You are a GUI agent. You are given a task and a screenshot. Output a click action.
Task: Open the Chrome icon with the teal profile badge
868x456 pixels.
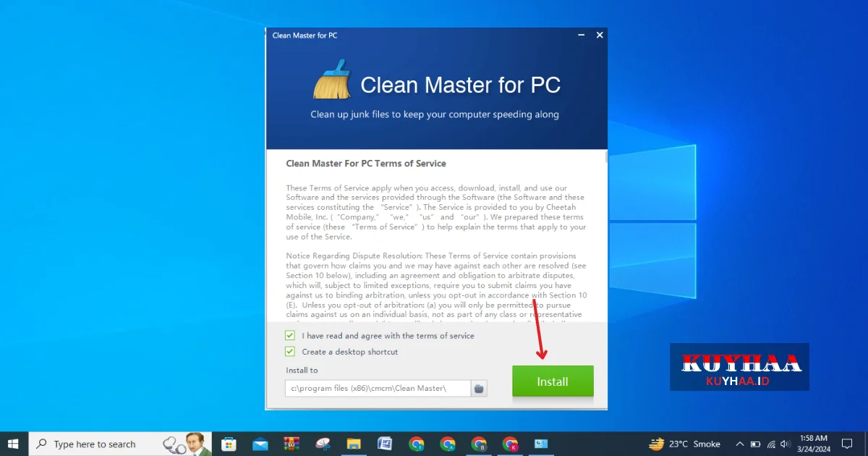pos(417,444)
